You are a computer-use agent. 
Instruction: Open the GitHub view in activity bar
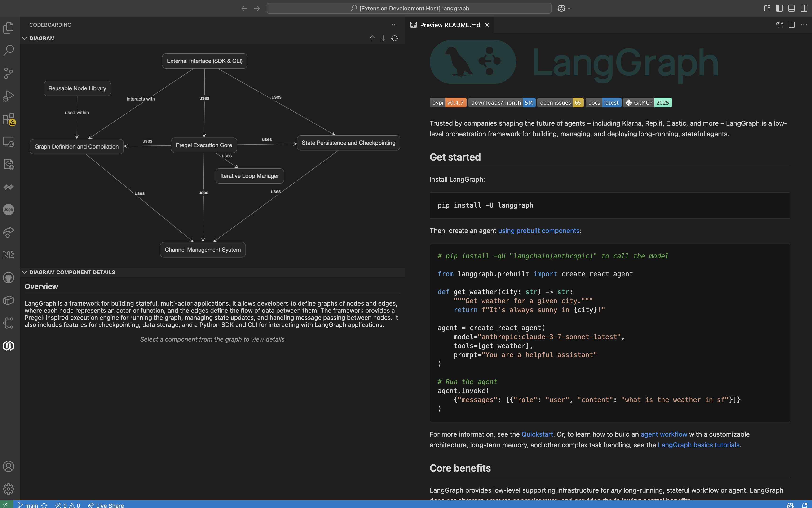tap(9, 277)
